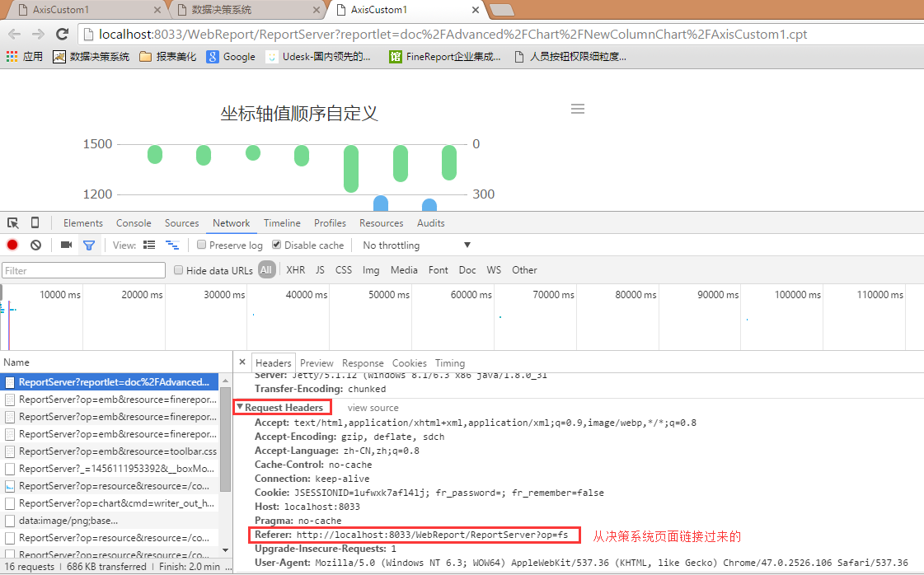Screen dimensions: 924x575
Task: Open the Google bookmark
Action: tap(231, 57)
